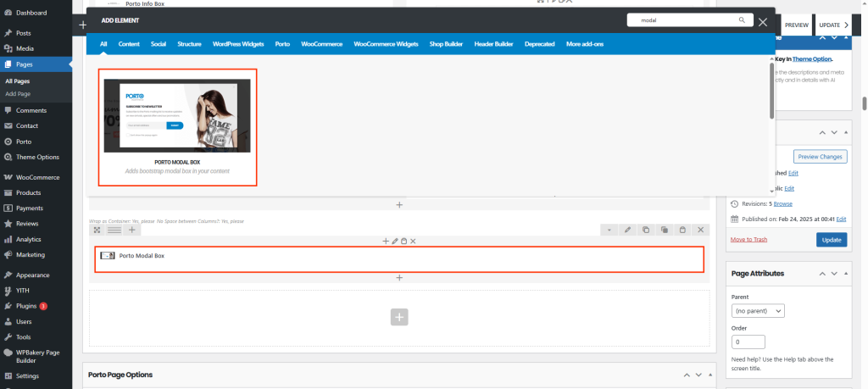Open row column layout icon

click(x=114, y=230)
